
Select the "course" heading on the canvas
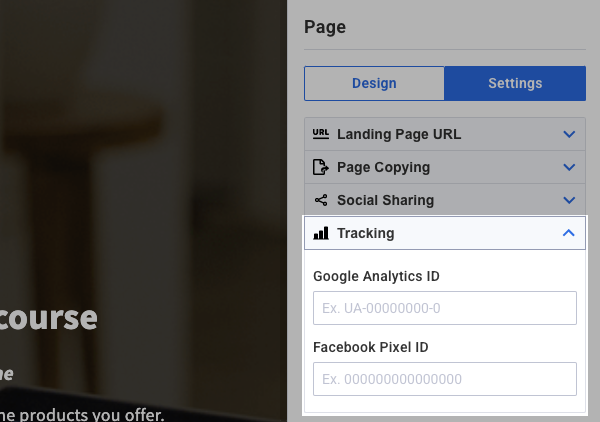pyautogui.click(x=48, y=318)
